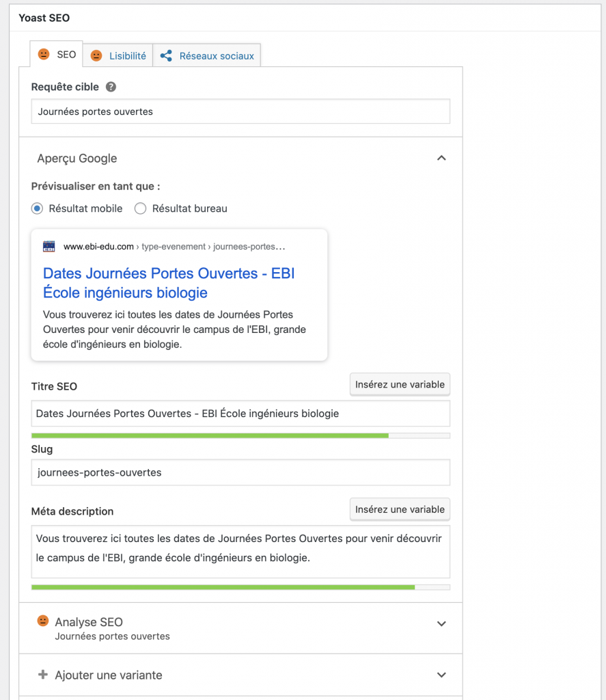Click the share icon on Réseaux sociaux
The height and width of the screenshot is (700, 606).
click(166, 56)
